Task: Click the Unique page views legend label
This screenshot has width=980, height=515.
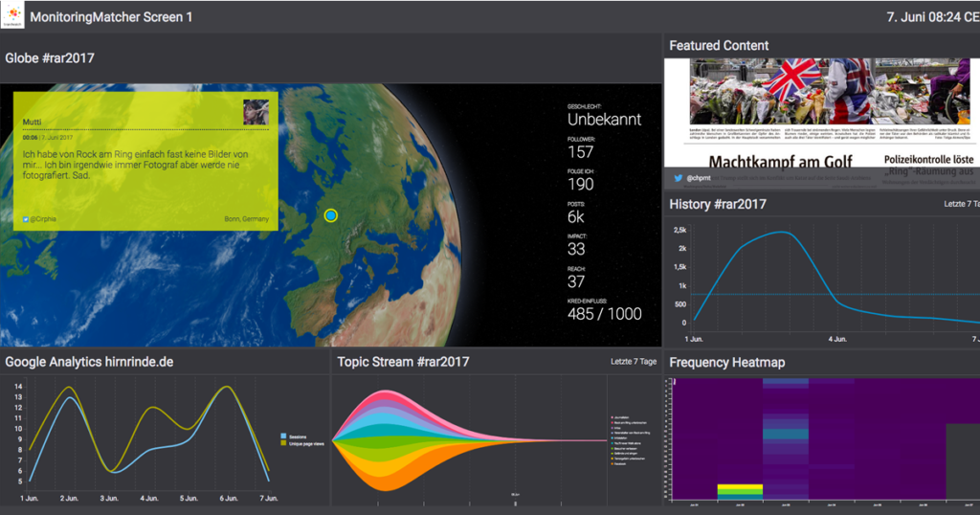Action: (306, 444)
